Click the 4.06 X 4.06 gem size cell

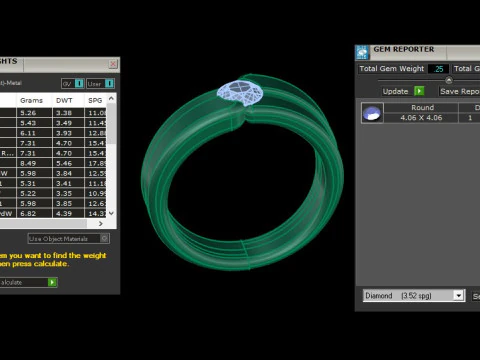(422, 118)
